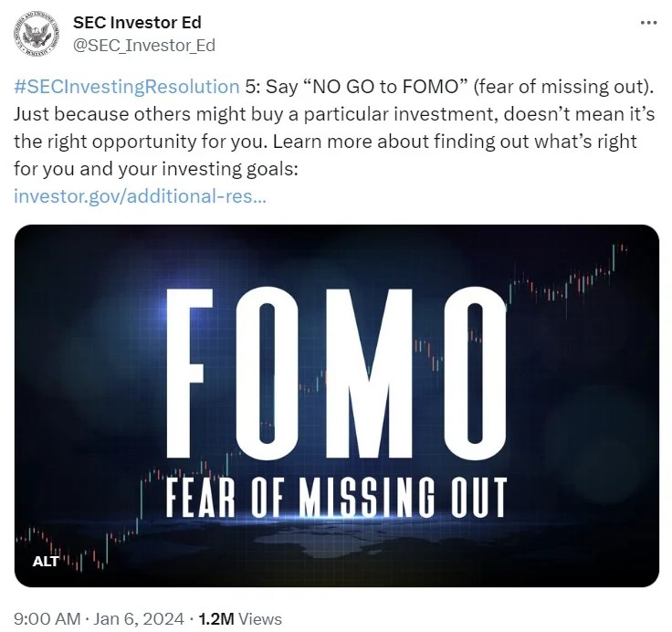Open the SEC Investor Ed display name
The width and height of the screenshot is (672, 632).
(x=137, y=22)
